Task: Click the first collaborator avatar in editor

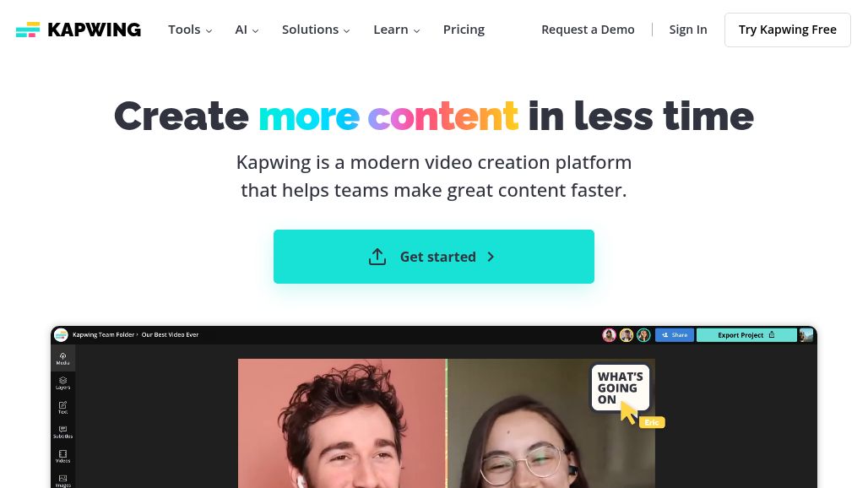Action: tap(609, 334)
